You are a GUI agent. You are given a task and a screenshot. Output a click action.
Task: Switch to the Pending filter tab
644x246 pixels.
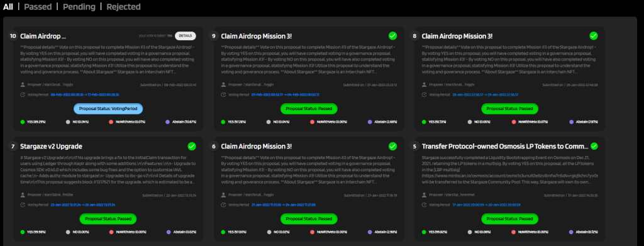pos(79,6)
